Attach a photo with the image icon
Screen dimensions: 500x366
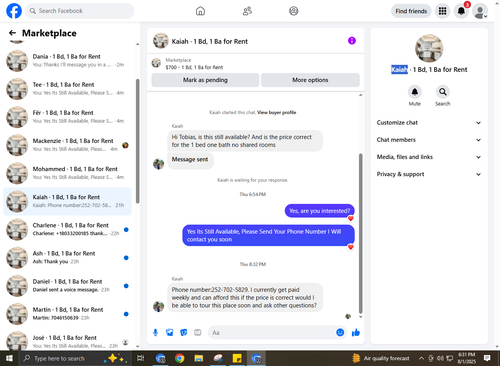point(170,332)
